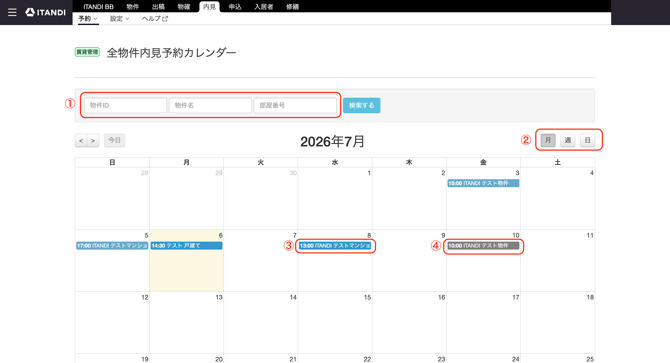Select the 週 view toggle
Image resolution: width=670 pixels, height=363 pixels.
tap(567, 140)
